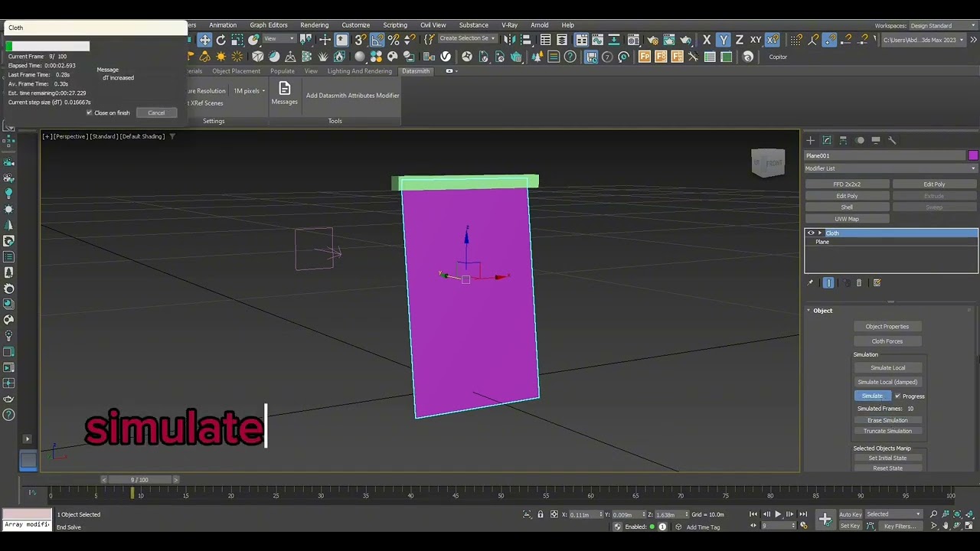The height and width of the screenshot is (551, 980).
Task: Cancel the Cloth simulation dialog
Action: pyautogui.click(x=156, y=112)
